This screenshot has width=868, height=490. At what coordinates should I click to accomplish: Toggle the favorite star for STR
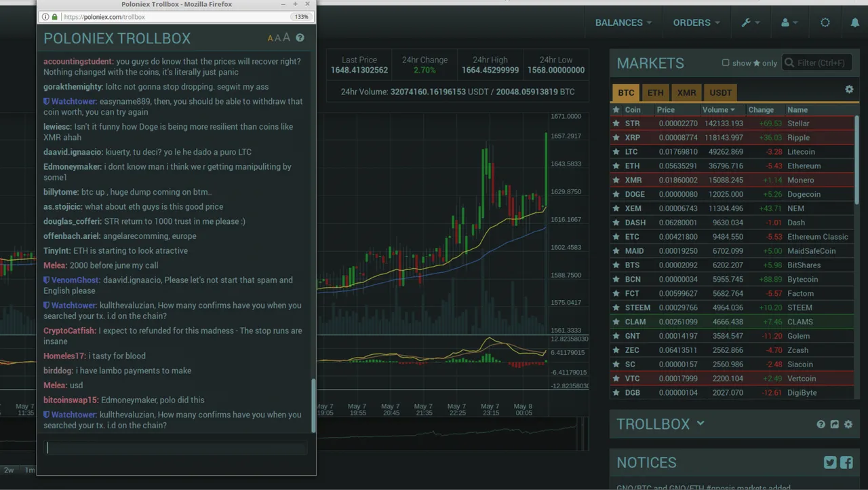pos(616,124)
